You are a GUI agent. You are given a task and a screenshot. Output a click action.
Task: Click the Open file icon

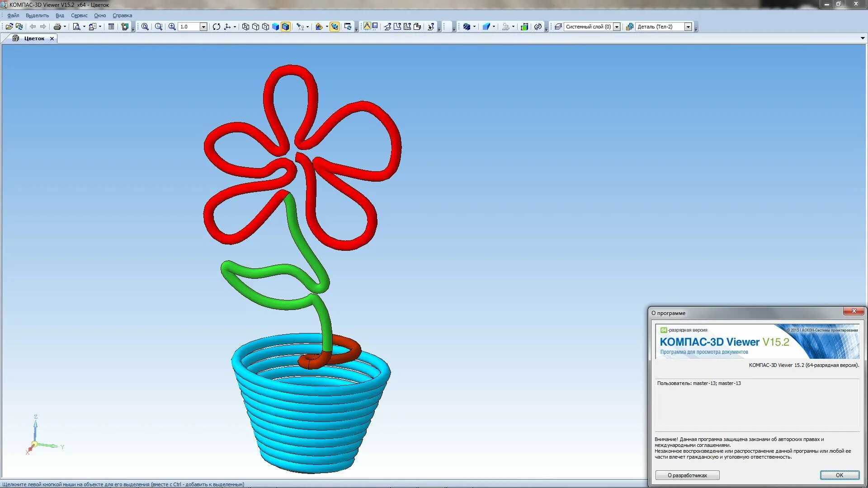pos(9,27)
